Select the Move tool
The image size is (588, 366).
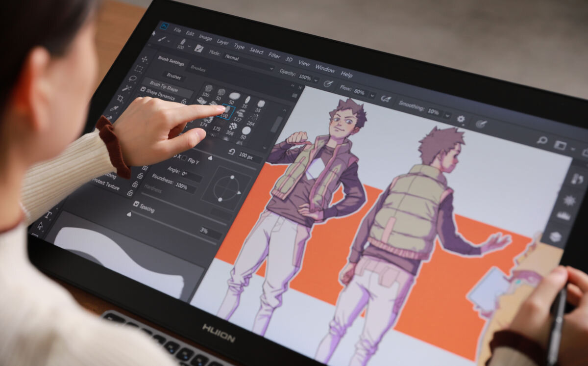click(x=144, y=60)
